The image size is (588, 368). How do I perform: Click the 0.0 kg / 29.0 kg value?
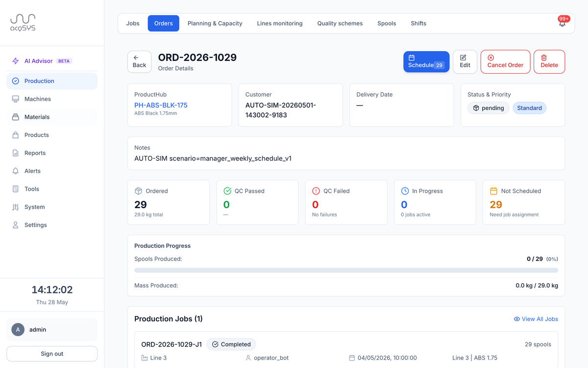(537, 285)
